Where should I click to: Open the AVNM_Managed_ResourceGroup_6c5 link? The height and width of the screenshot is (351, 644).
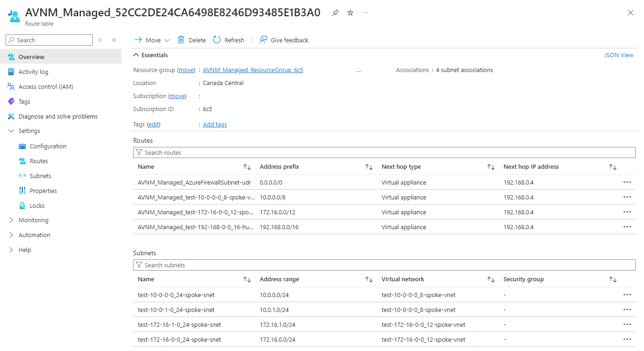tap(253, 70)
